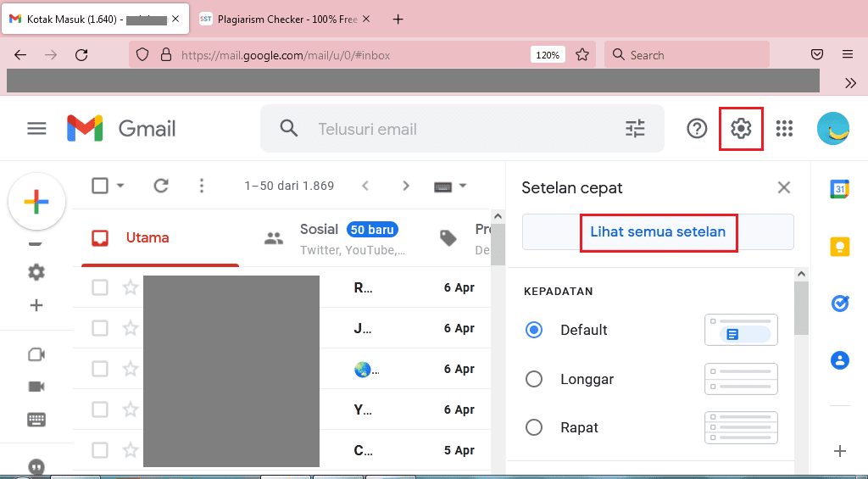The image size is (868, 479).
Task: Open Gmail settings gear in header
Action: pyautogui.click(x=741, y=129)
